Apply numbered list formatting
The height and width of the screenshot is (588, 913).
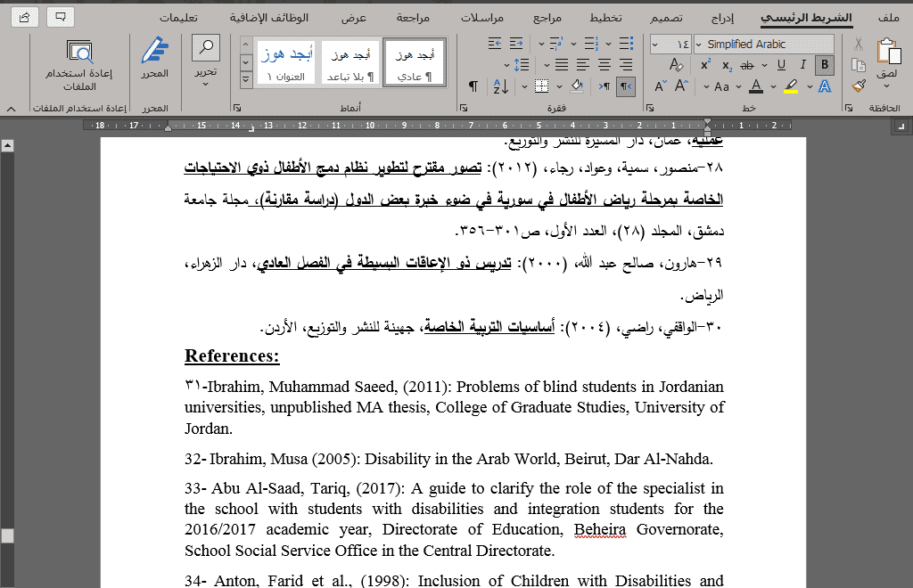point(592,44)
